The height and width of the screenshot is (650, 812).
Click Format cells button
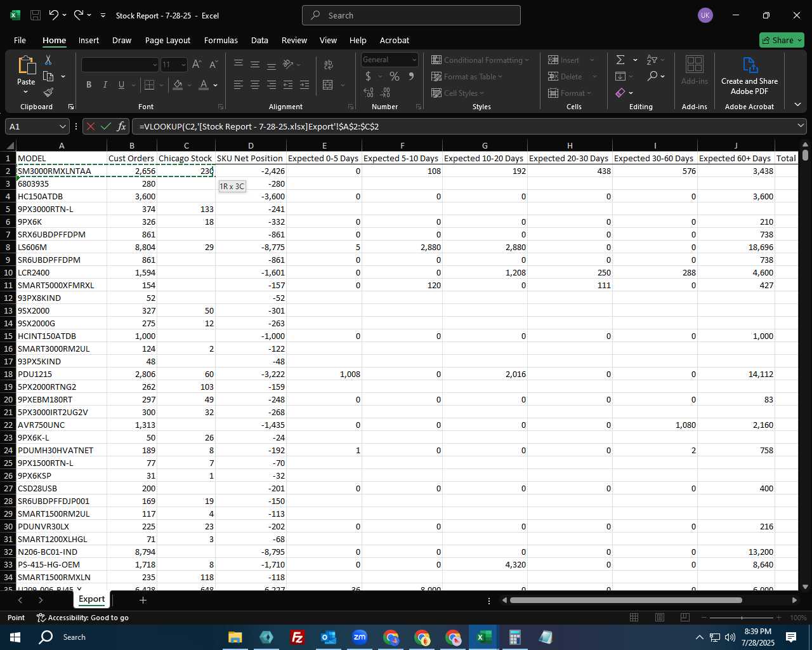[x=570, y=93]
